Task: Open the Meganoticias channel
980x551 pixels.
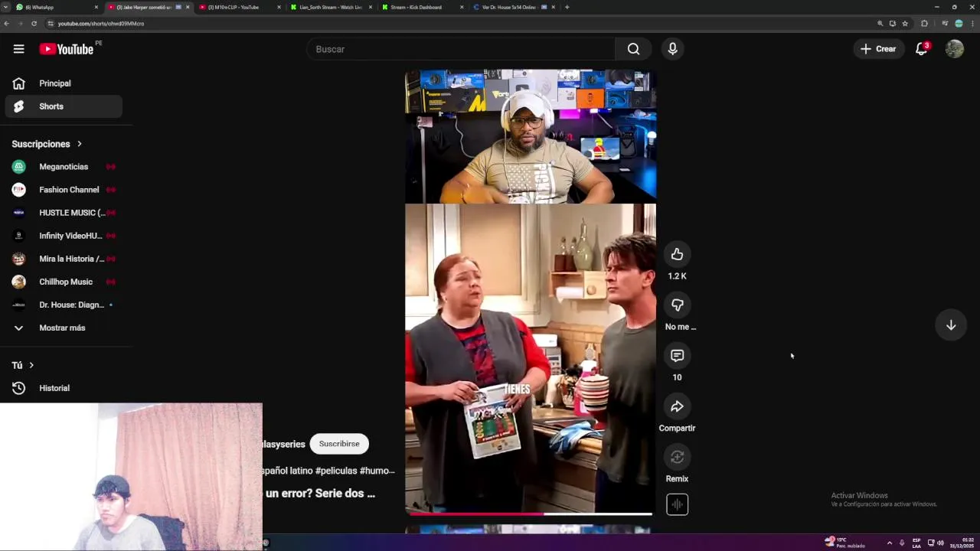Action: click(x=64, y=167)
